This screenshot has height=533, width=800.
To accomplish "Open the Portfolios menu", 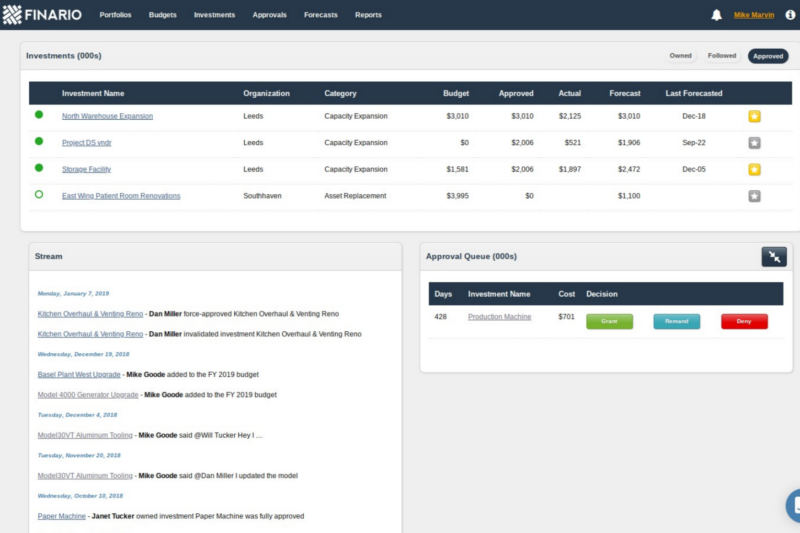I will (x=115, y=15).
